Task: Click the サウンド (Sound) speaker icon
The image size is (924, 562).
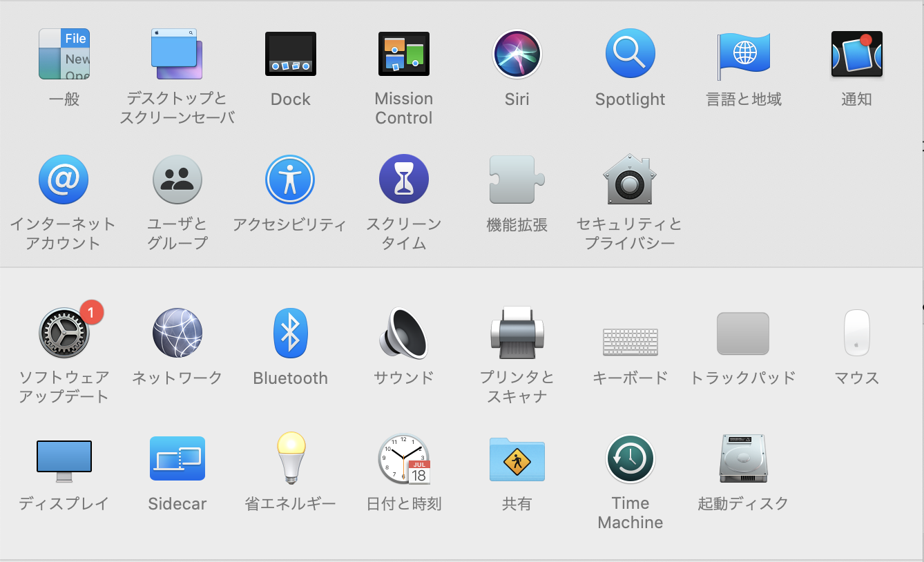Action: pyautogui.click(x=404, y=333)
